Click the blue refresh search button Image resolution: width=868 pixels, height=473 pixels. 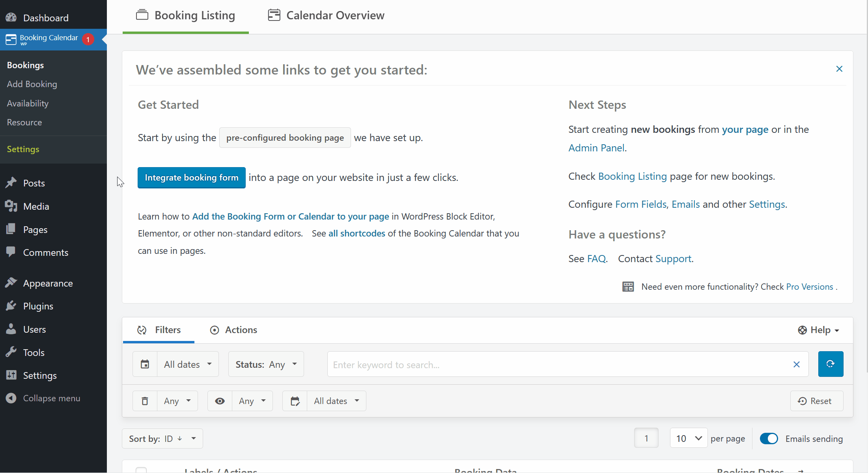click(831, 364)
